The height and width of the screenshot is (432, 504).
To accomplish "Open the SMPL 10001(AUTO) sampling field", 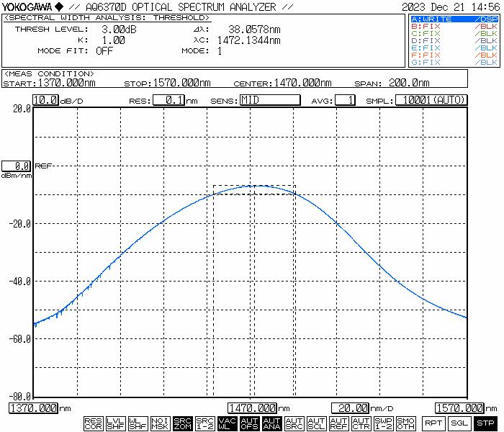I will click(x=434, y=100).
